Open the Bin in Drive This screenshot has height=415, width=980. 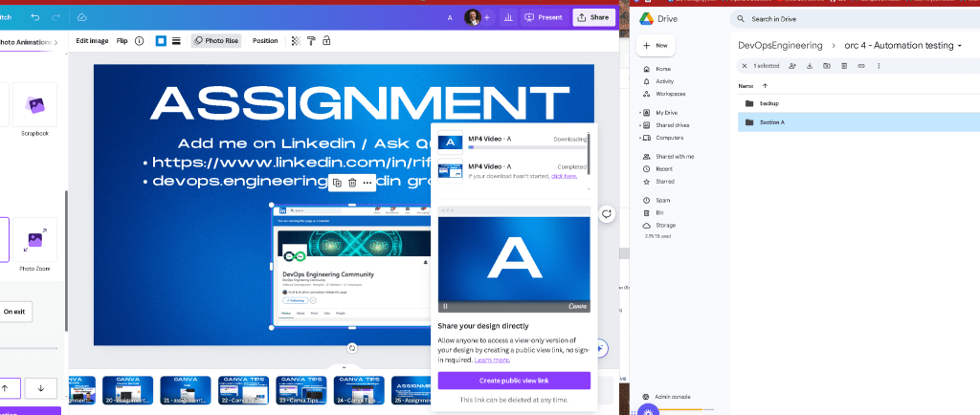(659, 213)
